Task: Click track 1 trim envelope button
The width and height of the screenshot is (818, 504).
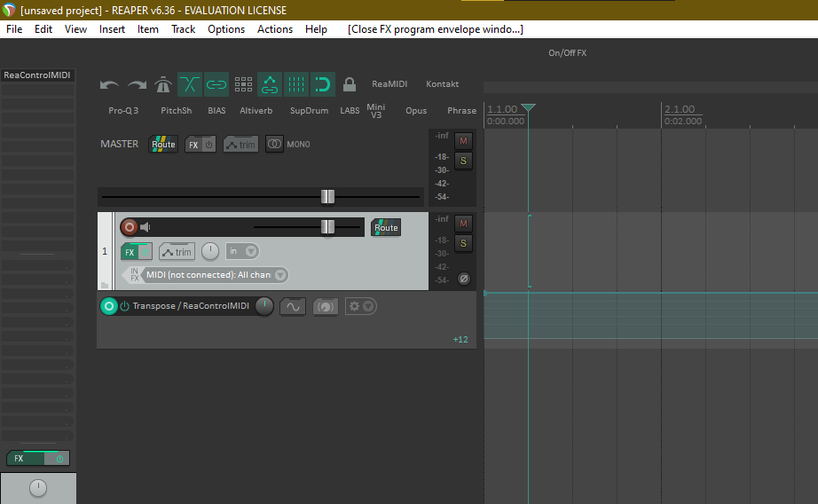Action: pyautogui.click(x=177, y=252)
